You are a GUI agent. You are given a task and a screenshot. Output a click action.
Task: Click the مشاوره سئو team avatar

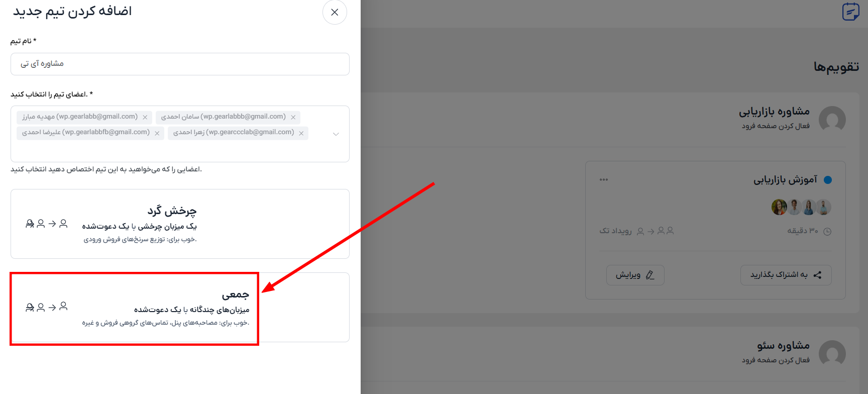[x=832, y=353]
